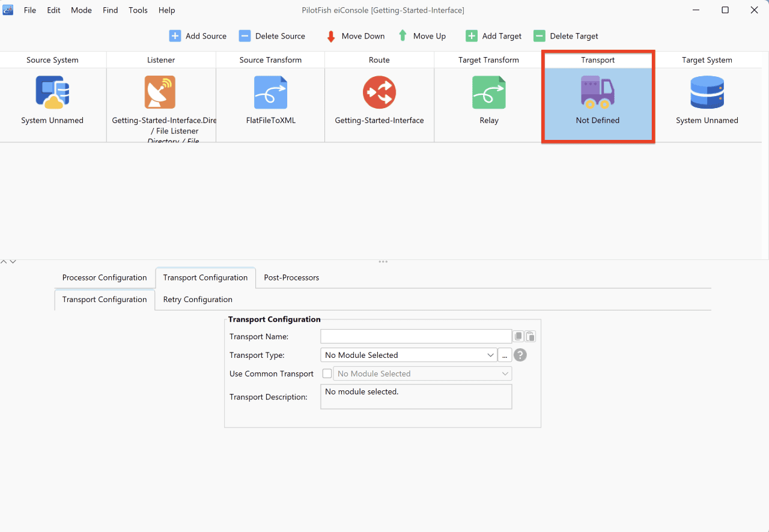Switch to the Processor Configuration tab

[x=105, y=277]
